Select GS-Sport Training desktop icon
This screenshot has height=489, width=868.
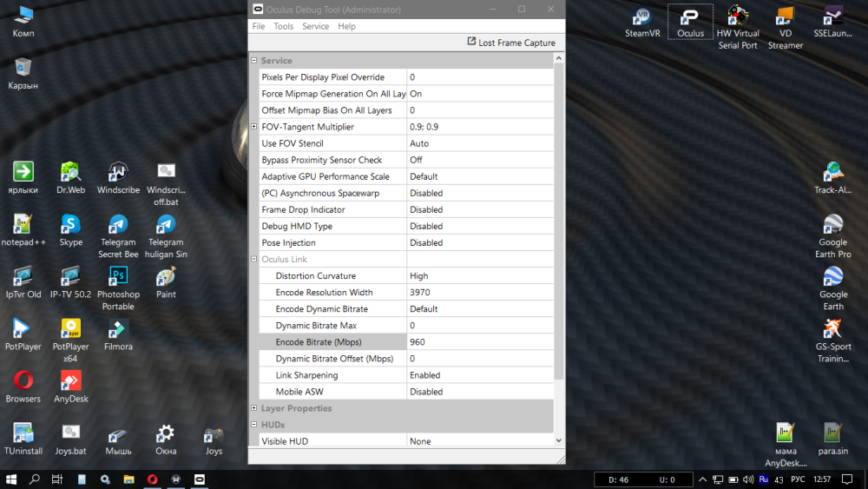832,341
